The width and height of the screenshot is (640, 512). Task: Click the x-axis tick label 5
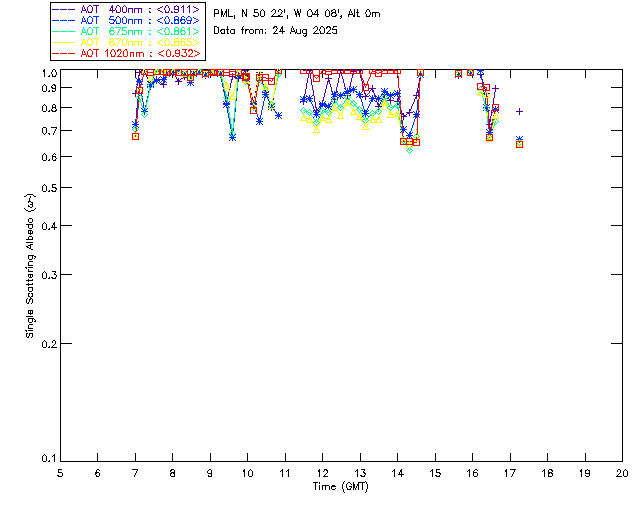[x=60, y=473]
